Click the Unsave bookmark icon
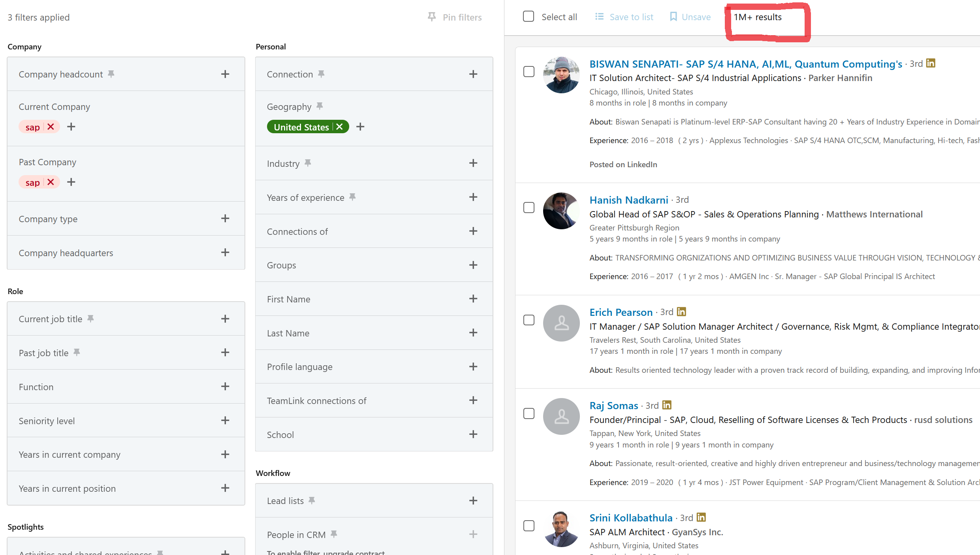Viewport: 980px width, 555px height. [x=672, y=17]
